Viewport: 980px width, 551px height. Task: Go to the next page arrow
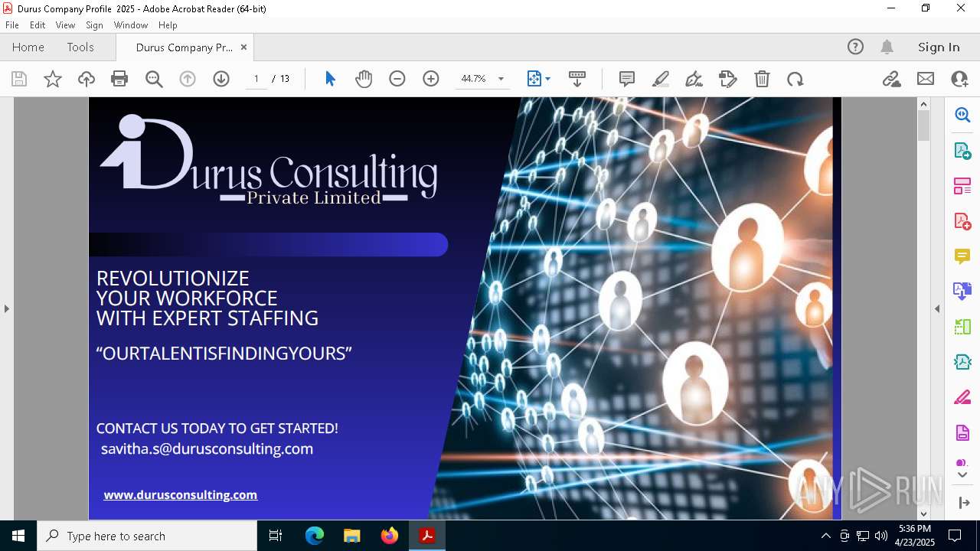point(221,79)
